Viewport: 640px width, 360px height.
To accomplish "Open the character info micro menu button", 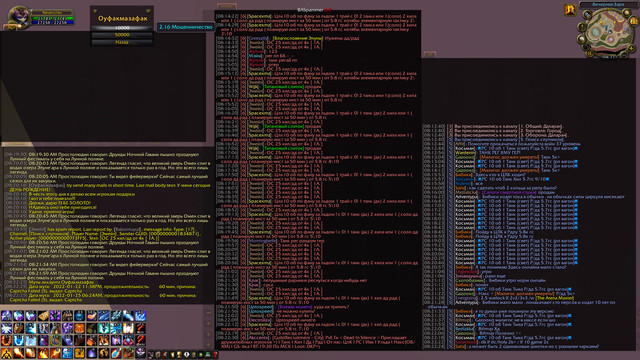I will 150,355.
